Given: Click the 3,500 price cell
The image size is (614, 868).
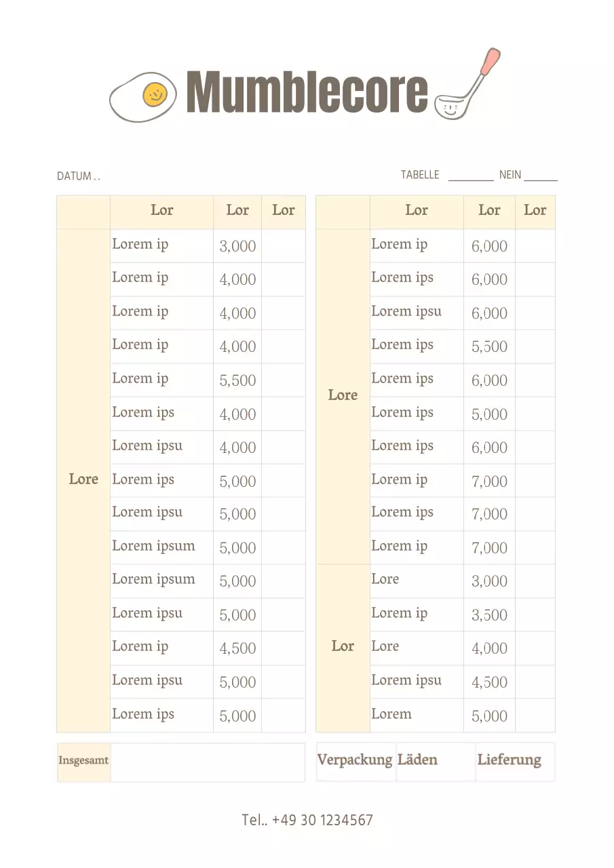Looking at the screenshot, I should pyautogui.click(x=489, y=614).
